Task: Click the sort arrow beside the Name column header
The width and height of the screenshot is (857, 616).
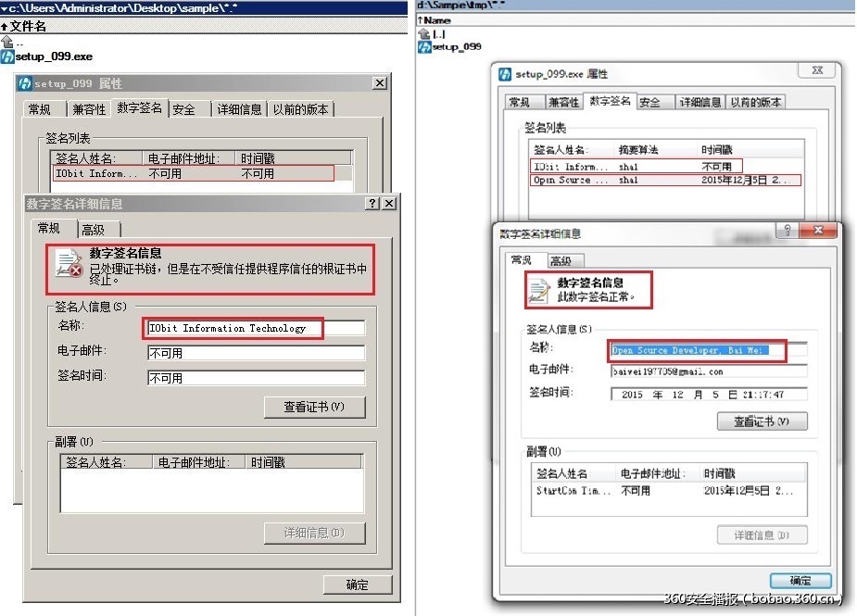Action: pos(419,19)
